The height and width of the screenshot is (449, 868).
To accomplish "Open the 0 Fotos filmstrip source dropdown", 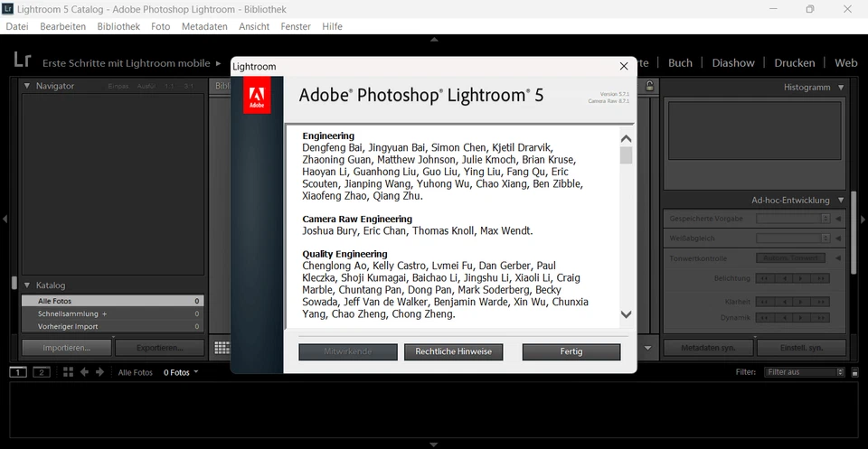I will 181,373.
